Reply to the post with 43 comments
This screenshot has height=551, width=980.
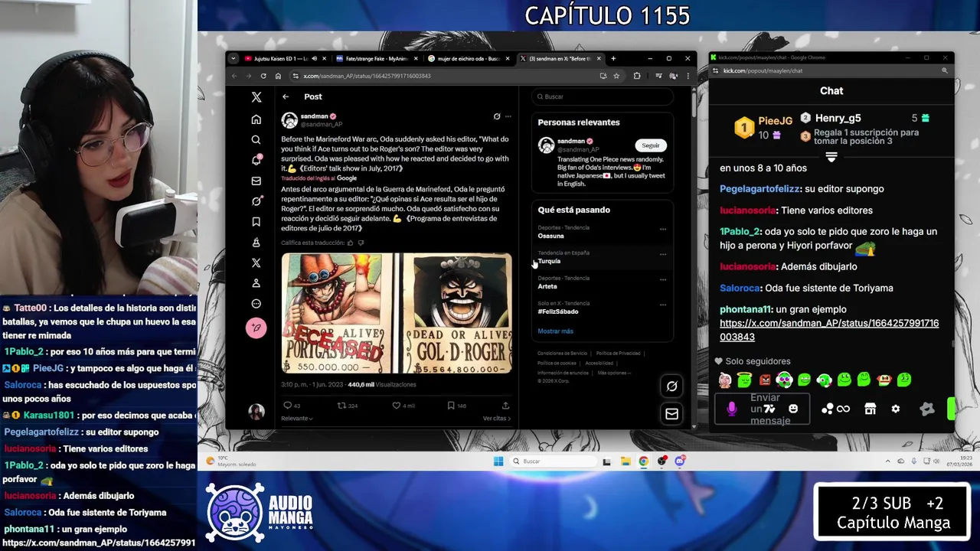click(x=292, y=406)
